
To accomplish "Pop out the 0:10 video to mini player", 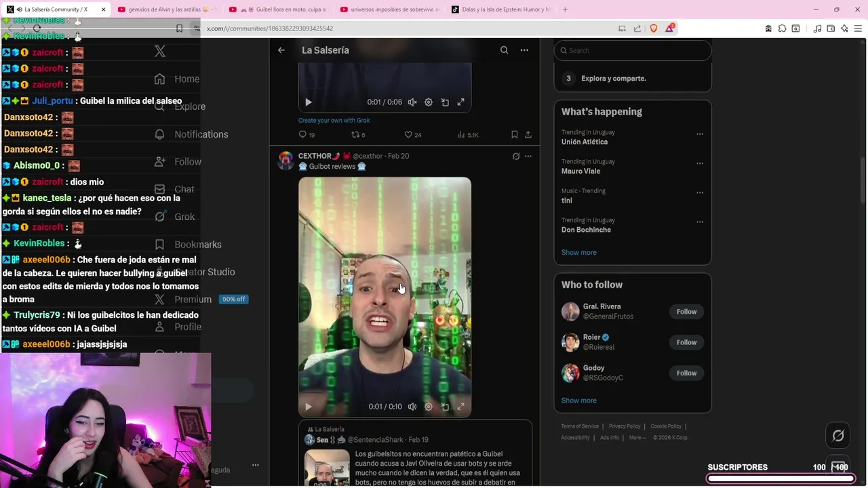I will tap(445, 407).
